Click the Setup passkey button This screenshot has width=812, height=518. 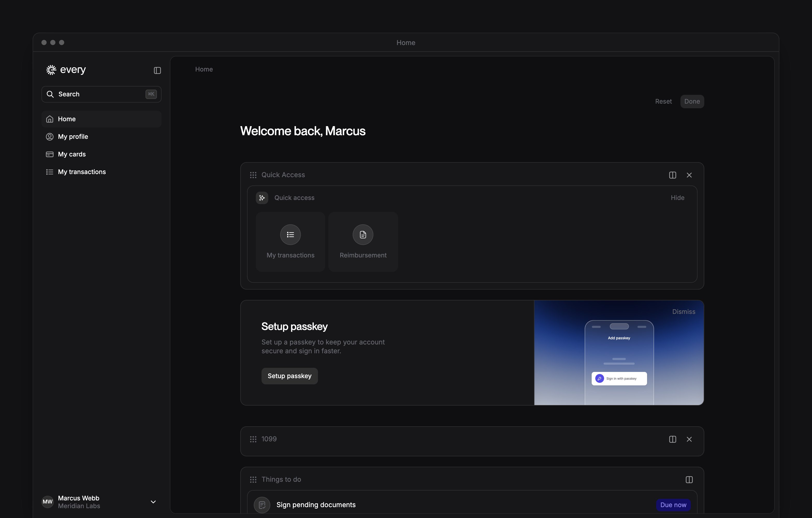(290, 376)
